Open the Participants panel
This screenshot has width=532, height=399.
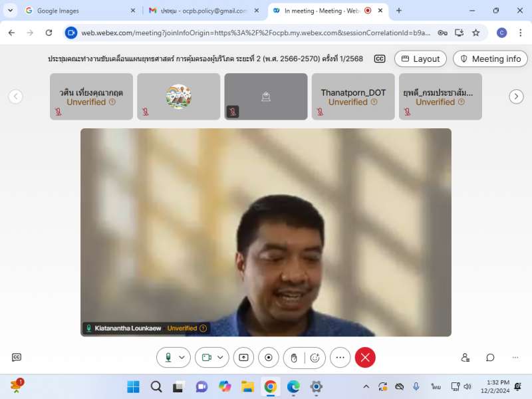tap(465, 358)
